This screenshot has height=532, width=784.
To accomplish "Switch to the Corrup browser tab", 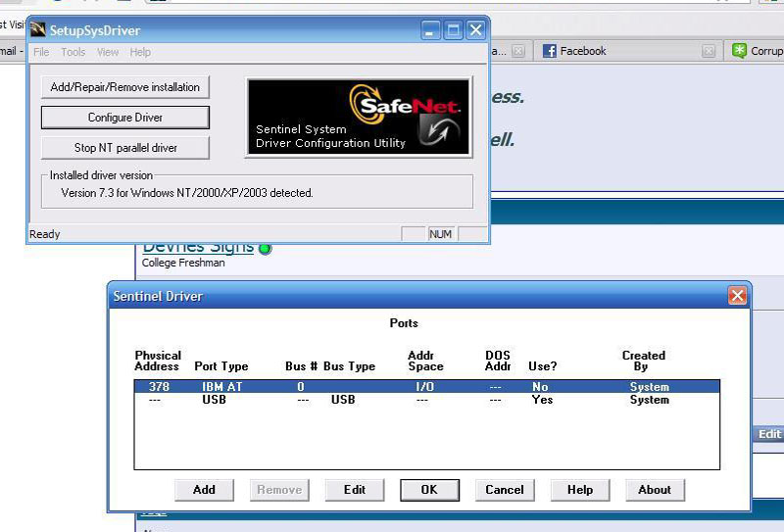I will (x=755, y=51).
